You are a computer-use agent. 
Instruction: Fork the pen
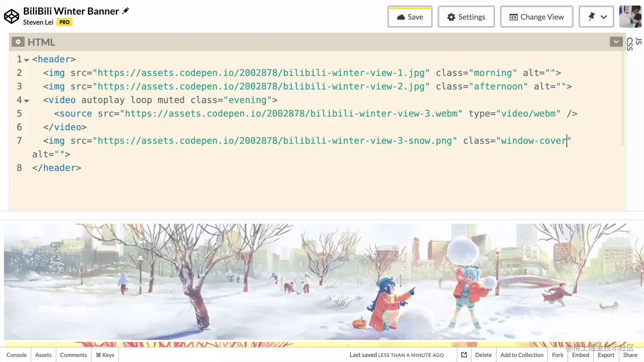558,355
